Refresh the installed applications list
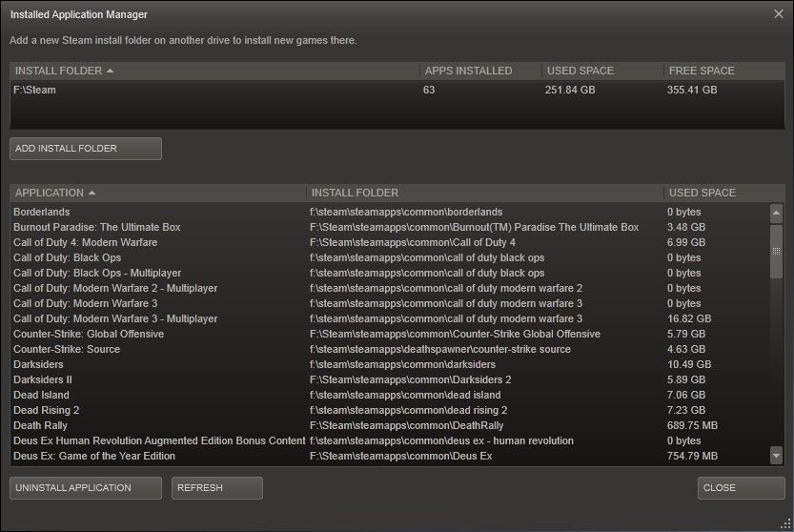Viewport: 794px width, 532px height. (x=216, y=488)
